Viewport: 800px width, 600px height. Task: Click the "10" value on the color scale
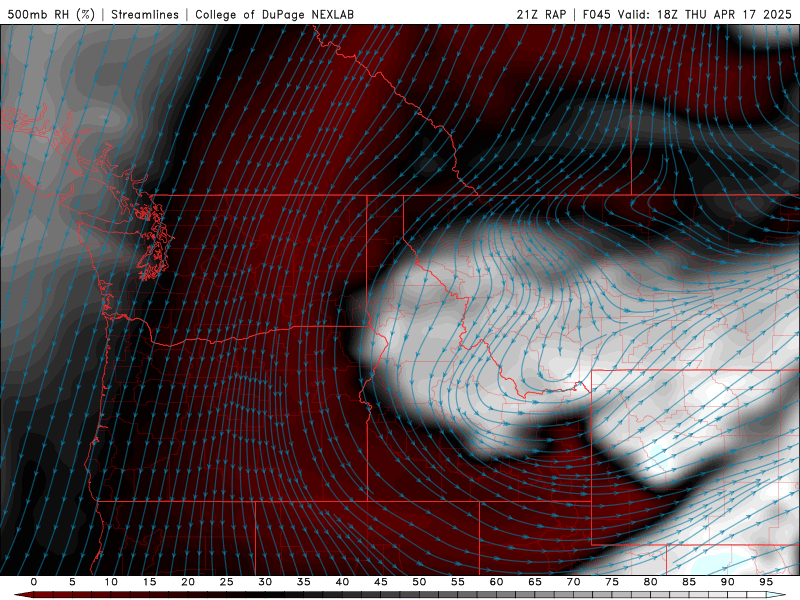coord(111,582)
